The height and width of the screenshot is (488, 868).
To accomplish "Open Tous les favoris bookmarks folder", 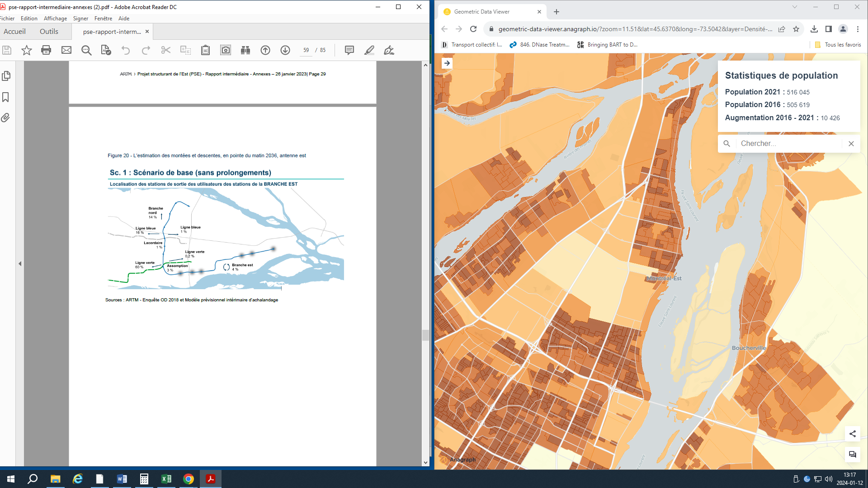I will (x=838, y=45).
